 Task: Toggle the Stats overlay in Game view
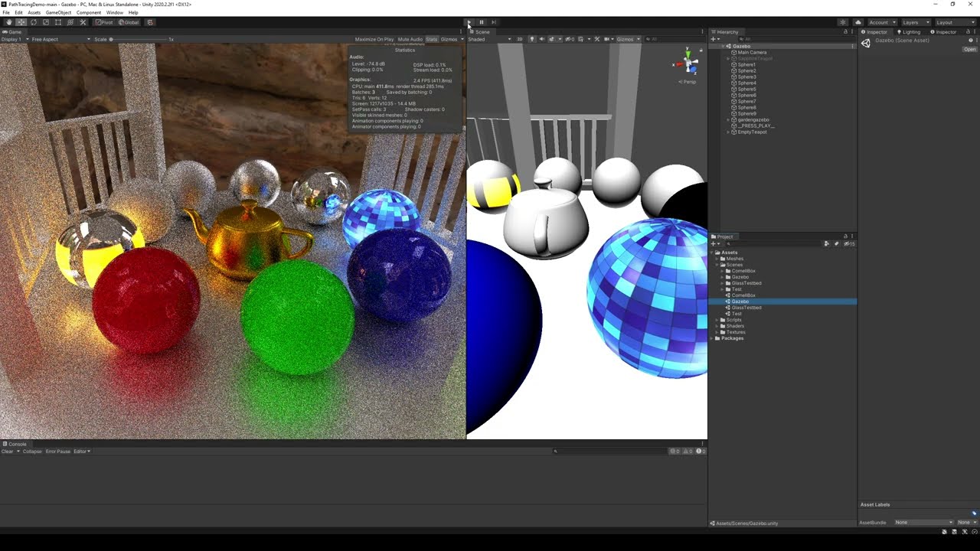pos(432,39)
